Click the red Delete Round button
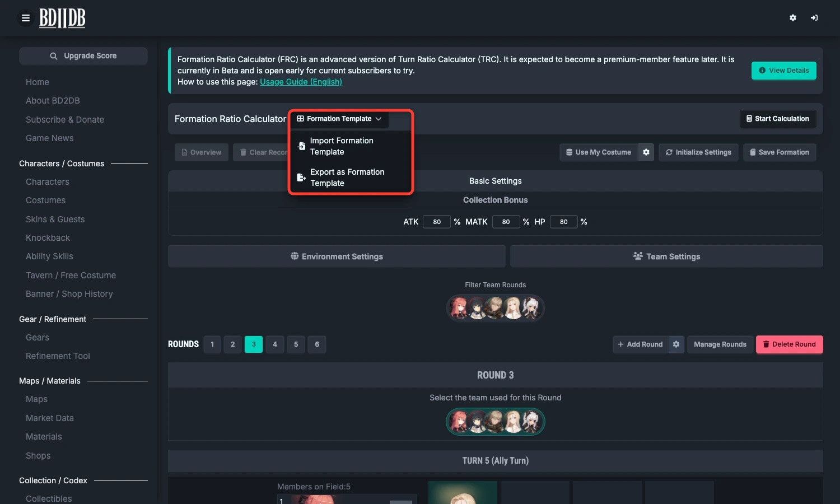This screenshot has width=840, height=504. pyautogui.click(x=790, y=344)
